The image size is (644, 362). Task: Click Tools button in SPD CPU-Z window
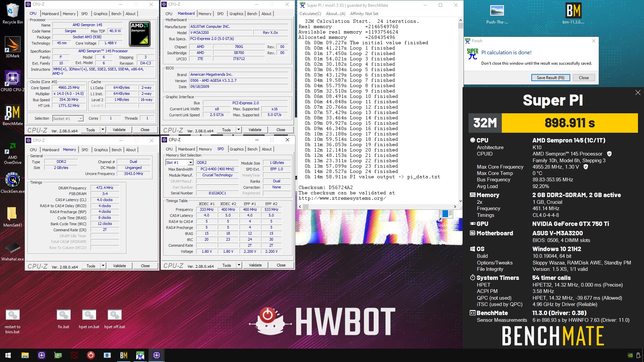click(226, 265)
